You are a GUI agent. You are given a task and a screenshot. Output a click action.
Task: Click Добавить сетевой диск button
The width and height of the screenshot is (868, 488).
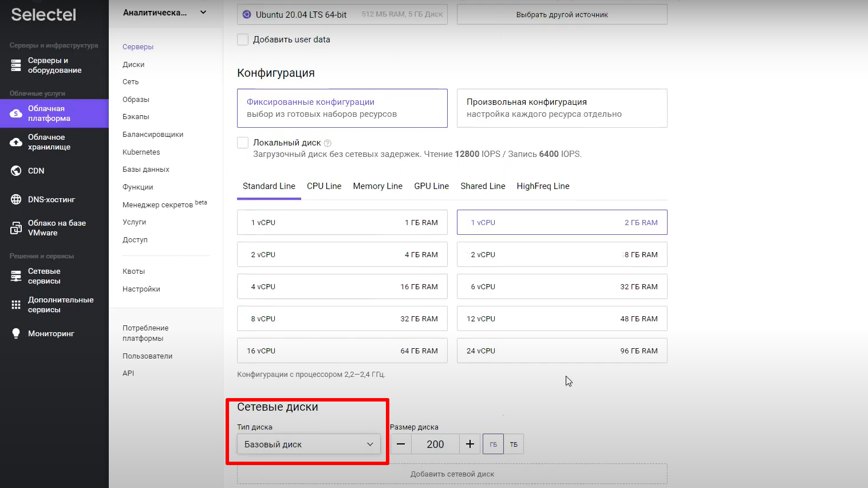(452, 474)
